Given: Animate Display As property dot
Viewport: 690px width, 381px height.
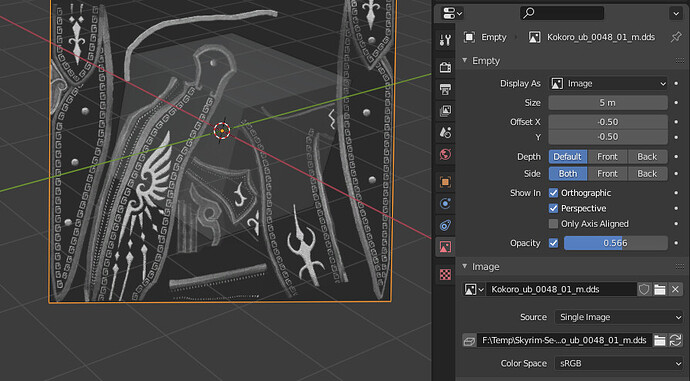Looking at the screenshot, I should (676, 83).
